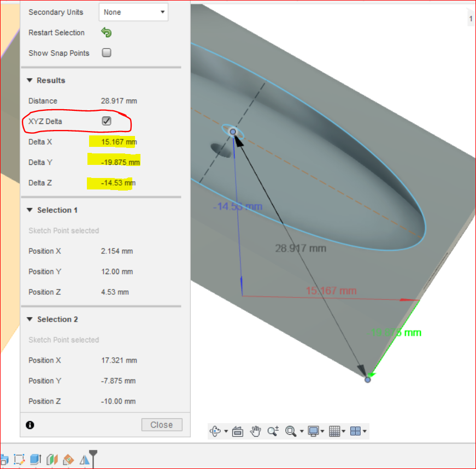
Task: Expand the Grid and Snaps dropdown arrow
Action: pyautogui.click(x=344, y=431)
